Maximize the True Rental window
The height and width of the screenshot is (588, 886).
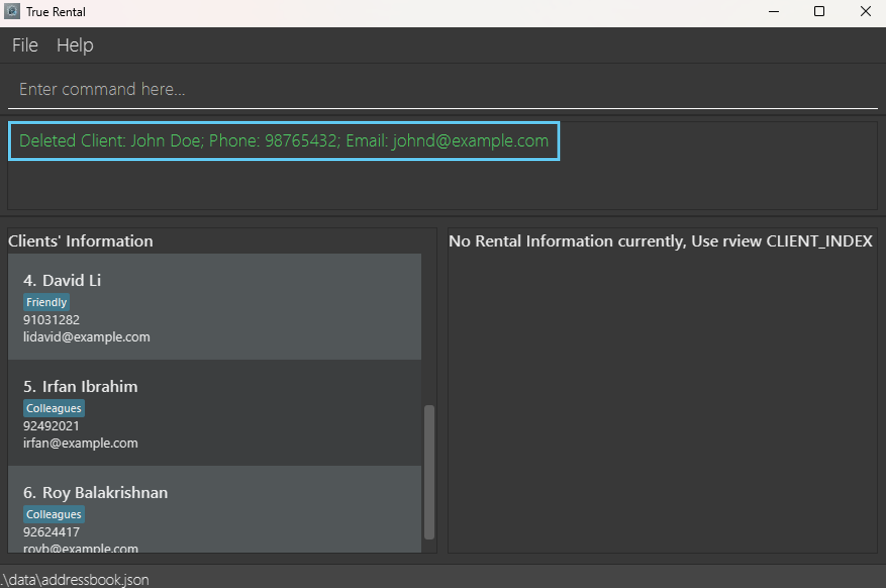pyautogui.click(x=819, y=12)
